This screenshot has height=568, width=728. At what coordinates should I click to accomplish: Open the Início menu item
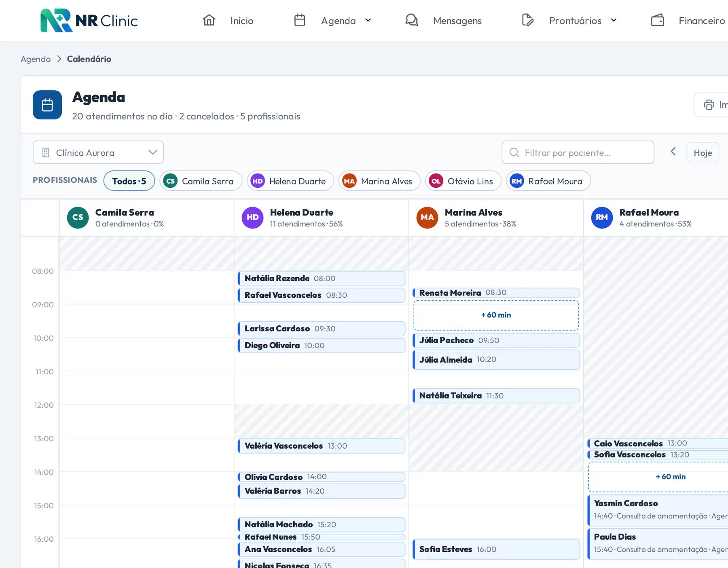[242, 21]
